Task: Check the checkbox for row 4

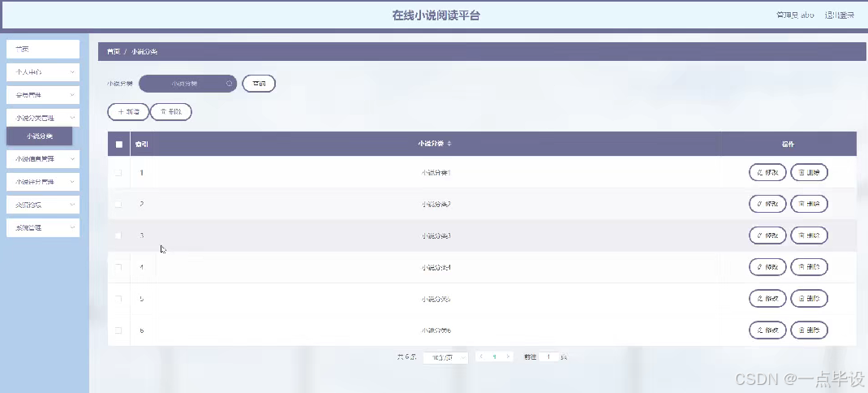Action: click(118, 267)
